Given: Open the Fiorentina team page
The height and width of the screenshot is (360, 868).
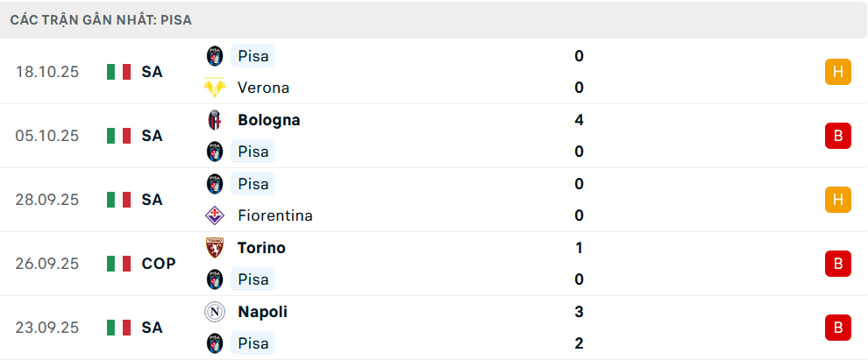Looking at the screenshot, I should pos(274,215).
